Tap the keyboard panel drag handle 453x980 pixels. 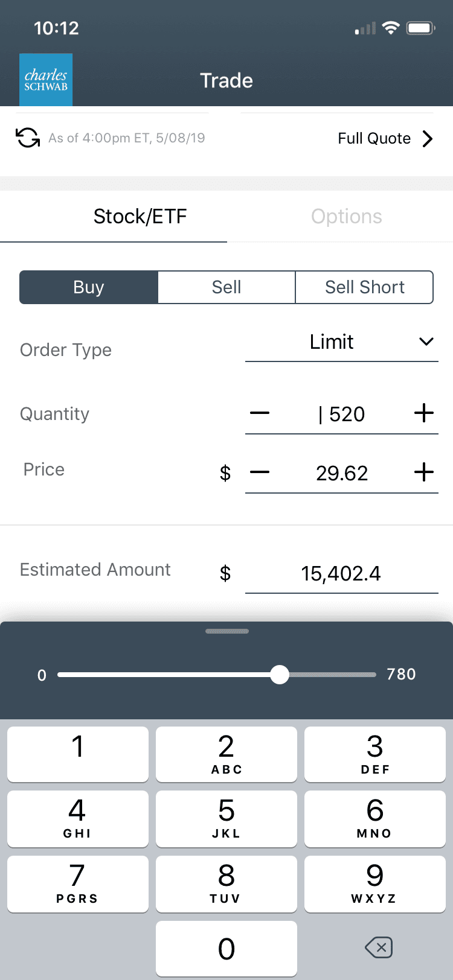click(x=226, y=631)
